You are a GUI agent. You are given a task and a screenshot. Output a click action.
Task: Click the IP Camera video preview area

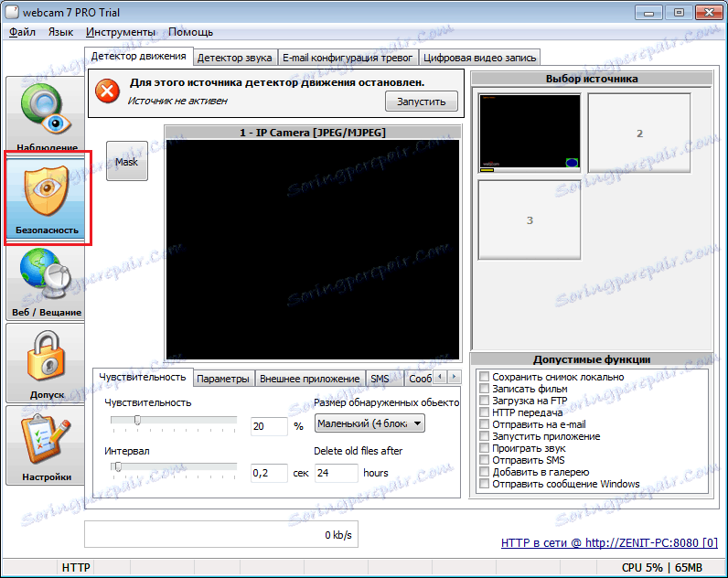click(313, 250)
